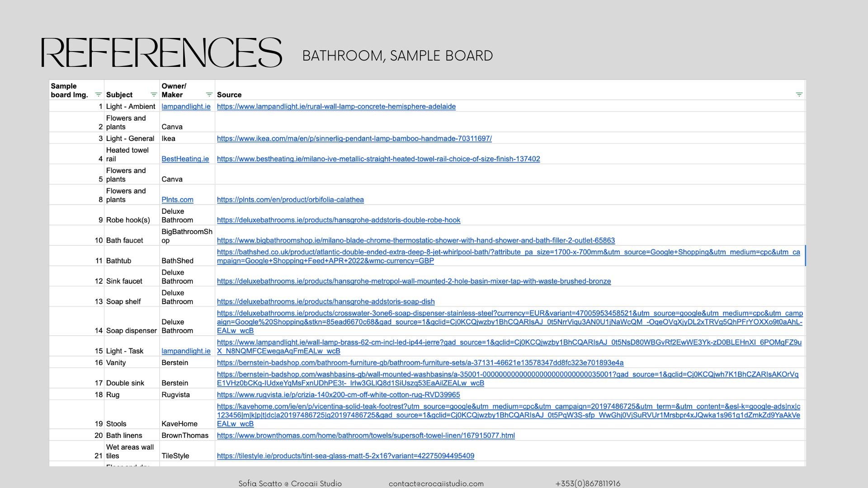The height and width of the screenshot is (488, 868).
Task: Click the Plnts.com owner link
Action: coord(177,200)
